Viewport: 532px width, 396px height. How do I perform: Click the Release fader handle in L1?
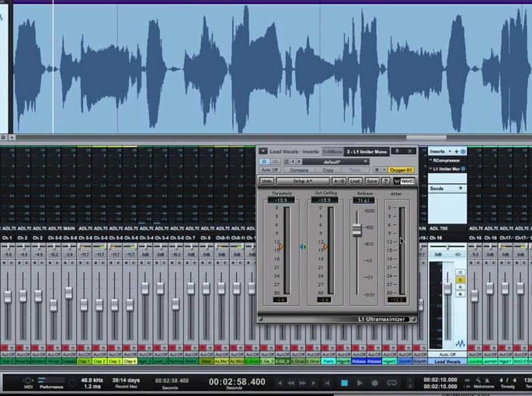[x=356, y=230]
